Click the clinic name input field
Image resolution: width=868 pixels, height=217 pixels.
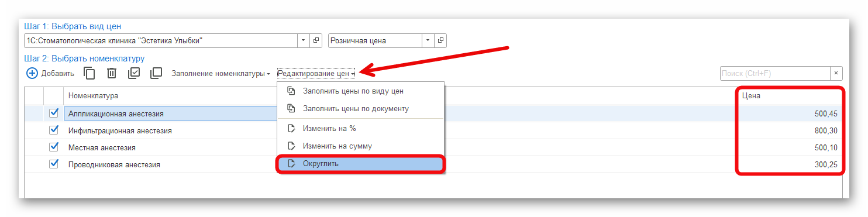tap(161, 41)
